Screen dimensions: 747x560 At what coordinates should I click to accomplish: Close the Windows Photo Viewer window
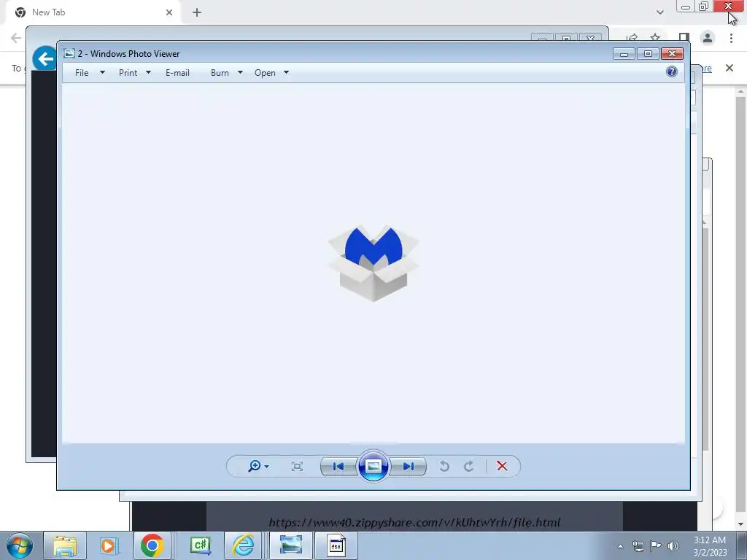tap(672, 54)
